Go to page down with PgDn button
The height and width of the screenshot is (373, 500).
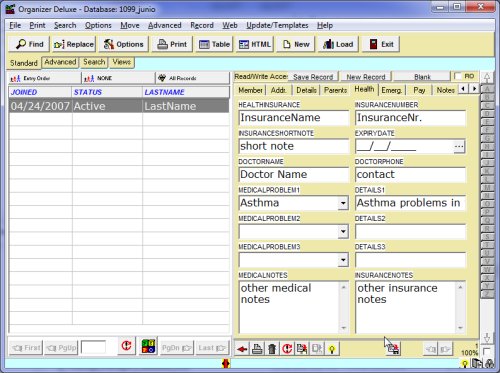point(177,348)
